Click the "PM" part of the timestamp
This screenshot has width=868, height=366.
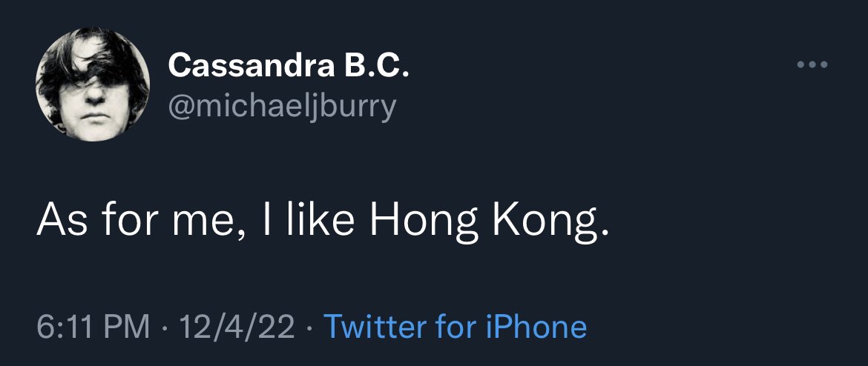[126, 326]
